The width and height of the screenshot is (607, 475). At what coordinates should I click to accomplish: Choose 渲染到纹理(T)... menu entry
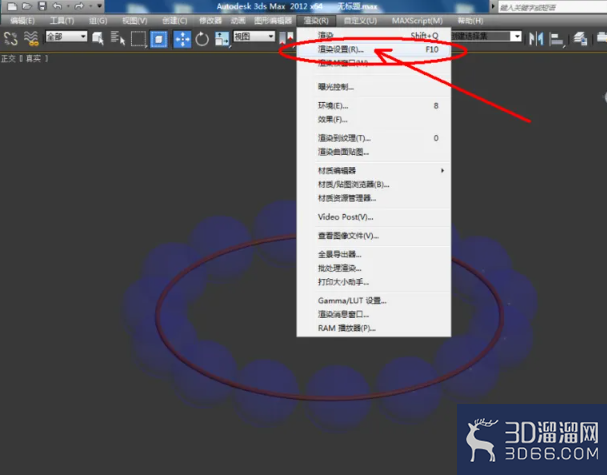374,138
